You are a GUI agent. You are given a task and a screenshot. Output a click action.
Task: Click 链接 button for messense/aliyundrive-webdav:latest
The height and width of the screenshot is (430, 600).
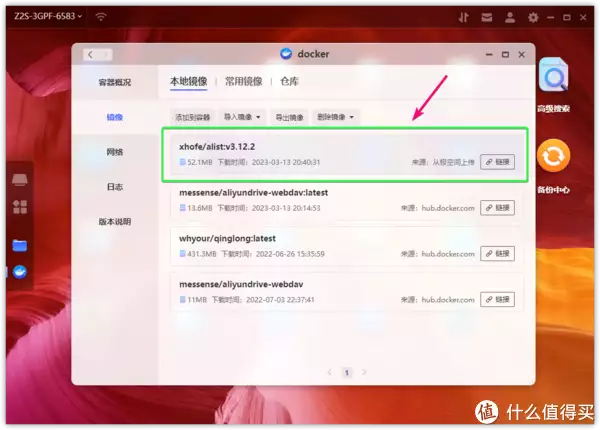[x=497, y=208]
